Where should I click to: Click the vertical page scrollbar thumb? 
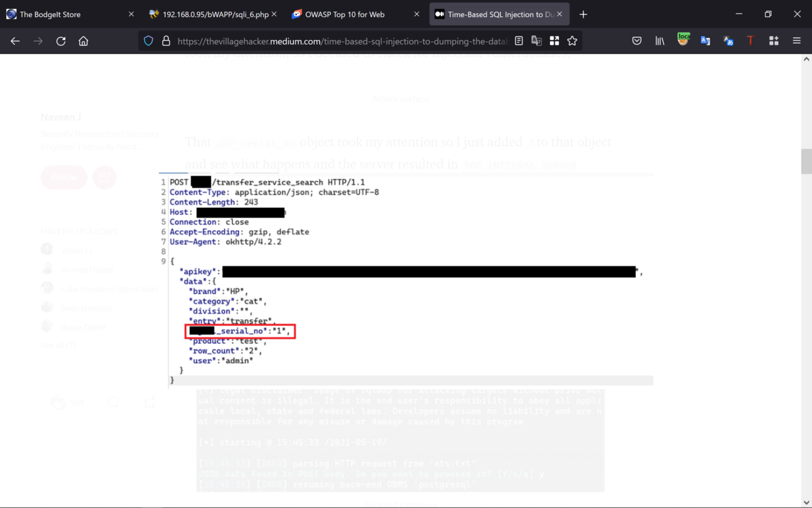(806, 161)
